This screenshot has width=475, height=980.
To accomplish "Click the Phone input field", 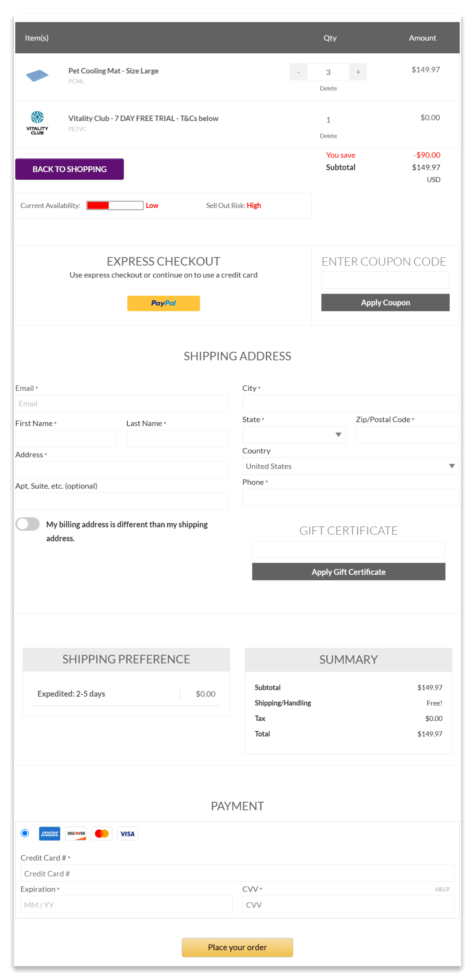I will (x=351, y=497).
